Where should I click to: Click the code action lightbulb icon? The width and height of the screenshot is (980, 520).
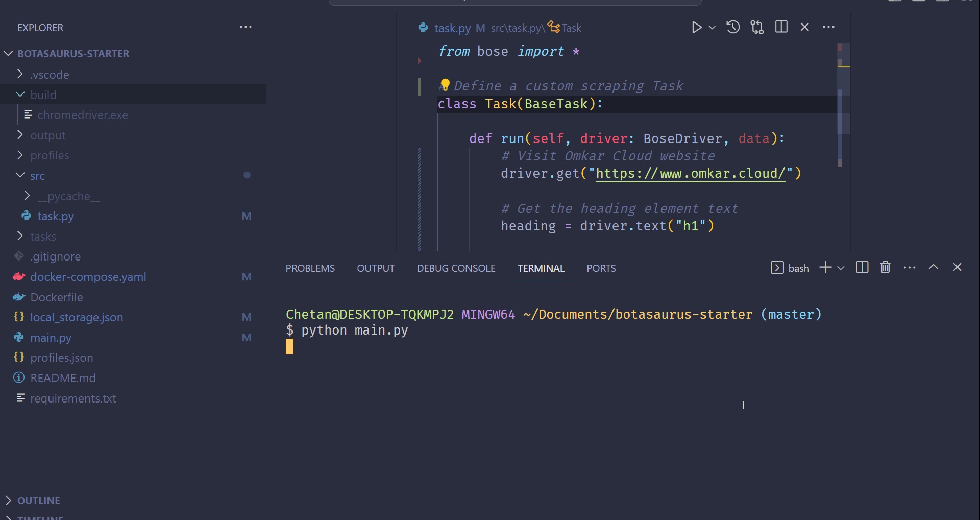pos(445,84)
